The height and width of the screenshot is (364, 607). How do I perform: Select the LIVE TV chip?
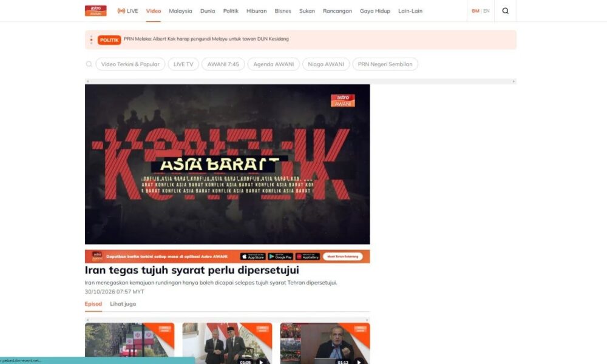(x=183, y=64)
